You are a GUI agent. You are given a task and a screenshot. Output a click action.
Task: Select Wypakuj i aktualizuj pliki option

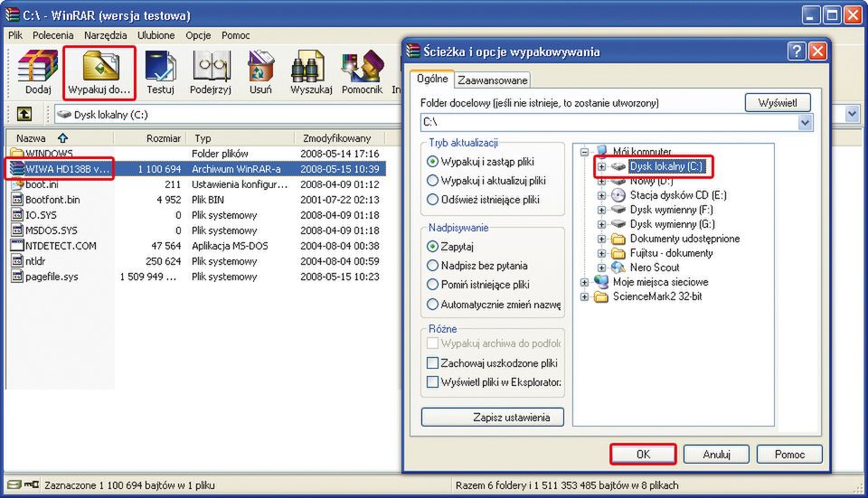(x=433, y=181)
